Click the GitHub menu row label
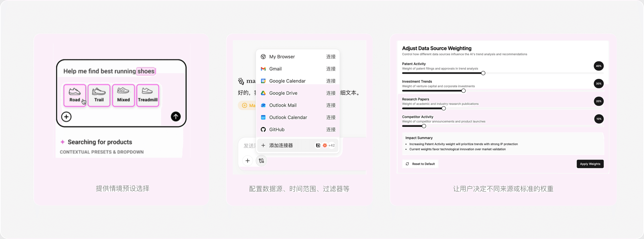This screenshot has height=239, width=644. (x=277, y=129)
